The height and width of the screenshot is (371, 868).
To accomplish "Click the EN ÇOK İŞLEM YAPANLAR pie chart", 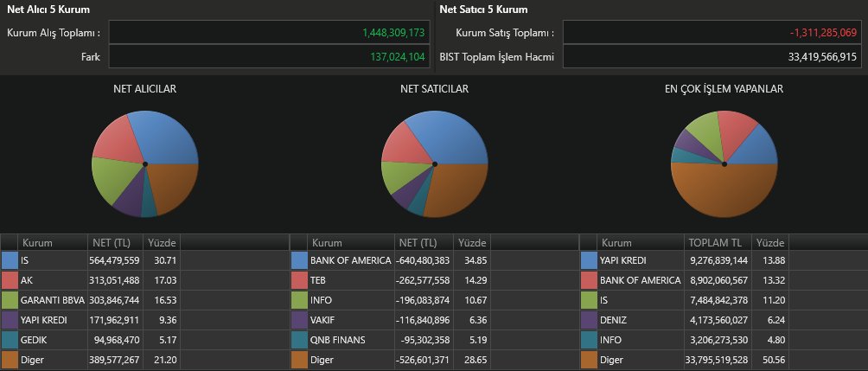I will coord(724,164).
